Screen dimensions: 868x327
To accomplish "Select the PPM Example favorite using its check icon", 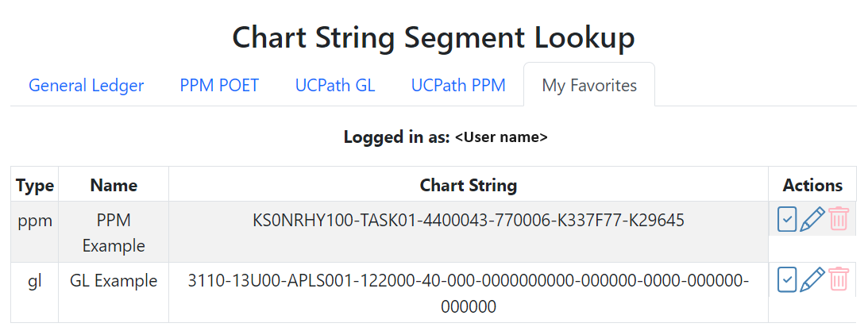I will 786,219.
